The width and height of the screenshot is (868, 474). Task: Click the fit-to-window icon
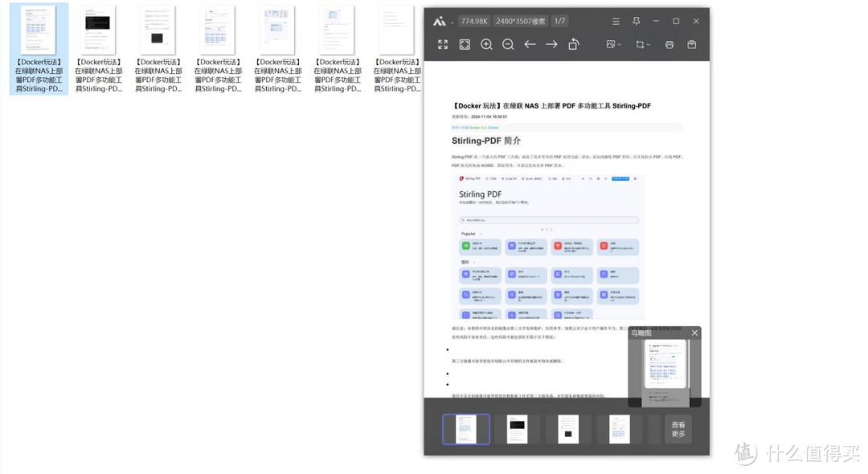(x=465, y=45)
